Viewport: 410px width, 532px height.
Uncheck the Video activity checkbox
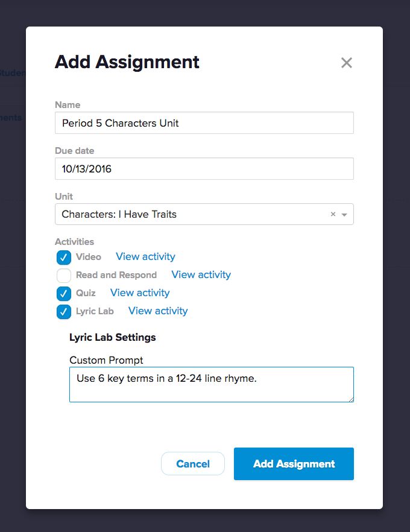(x=64, y=258)
